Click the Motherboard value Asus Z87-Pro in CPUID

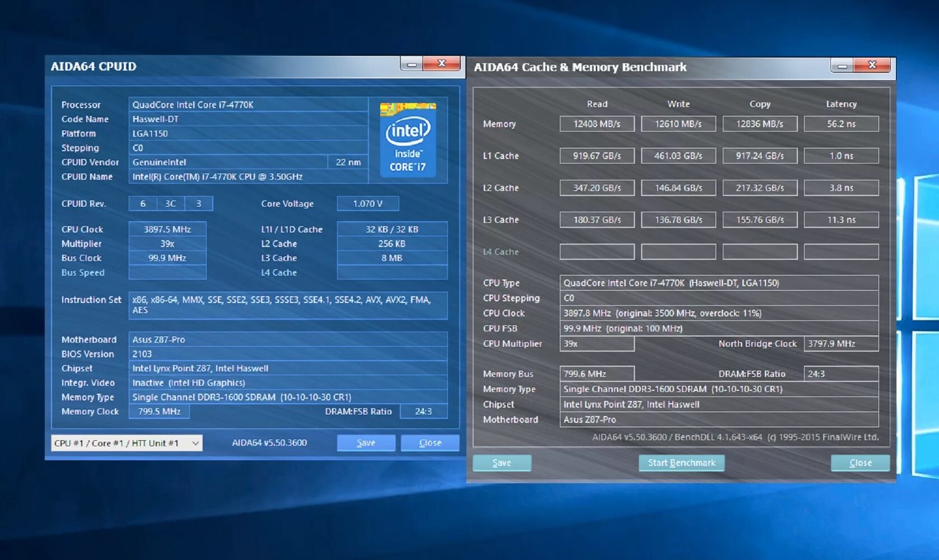point(288,339)
